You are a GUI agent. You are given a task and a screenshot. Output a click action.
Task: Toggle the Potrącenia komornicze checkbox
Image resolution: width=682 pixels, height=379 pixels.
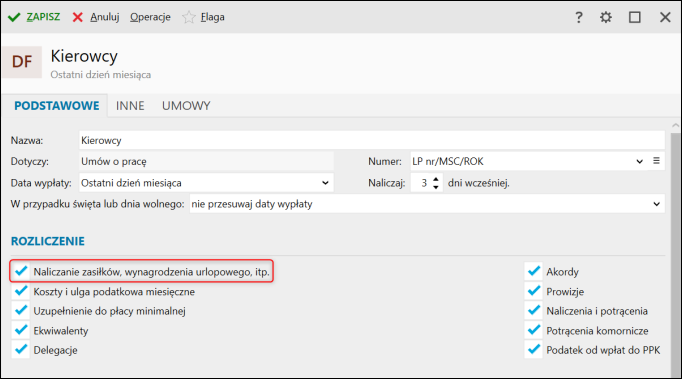pyautogui.click(x=534, y=330)
